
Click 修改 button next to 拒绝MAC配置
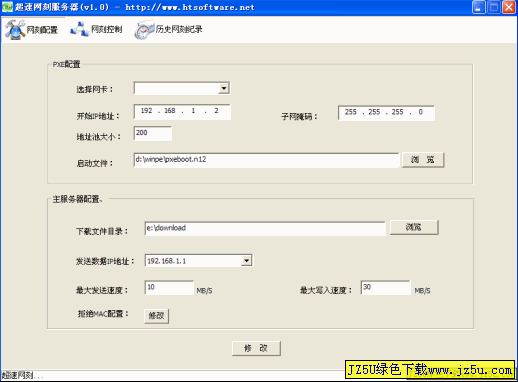[157, 316]
